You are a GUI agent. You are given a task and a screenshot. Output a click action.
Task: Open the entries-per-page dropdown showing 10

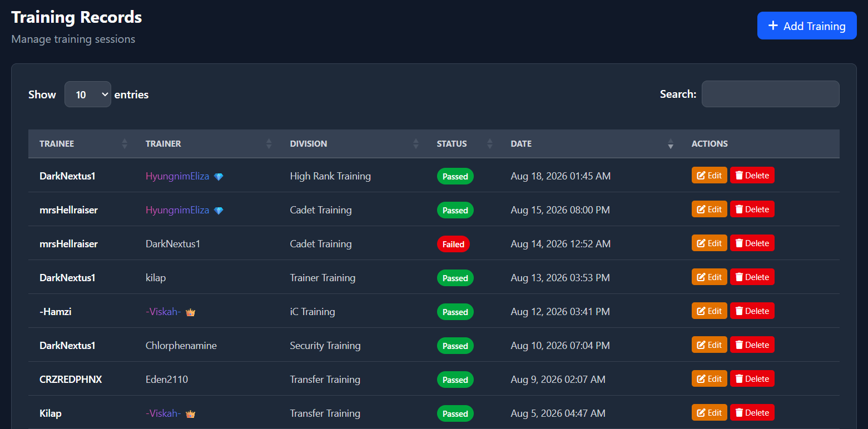[x=88, y=94]
